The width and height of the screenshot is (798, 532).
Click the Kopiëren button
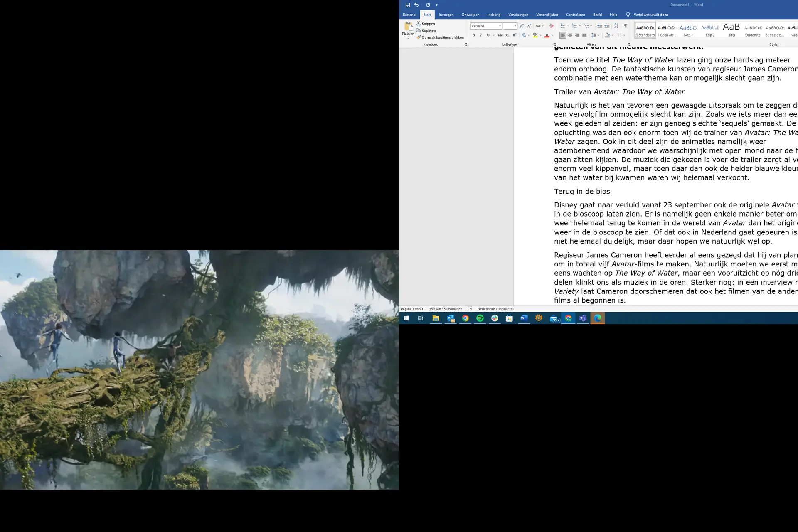pos(426,30)
